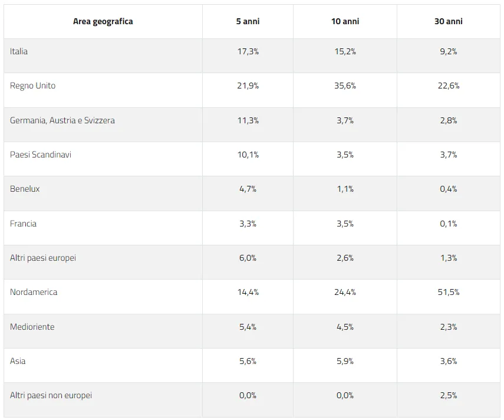The height and width of the screenshot is (420, 504).
Task: Click the Italia row label
Action: point(19,51)
